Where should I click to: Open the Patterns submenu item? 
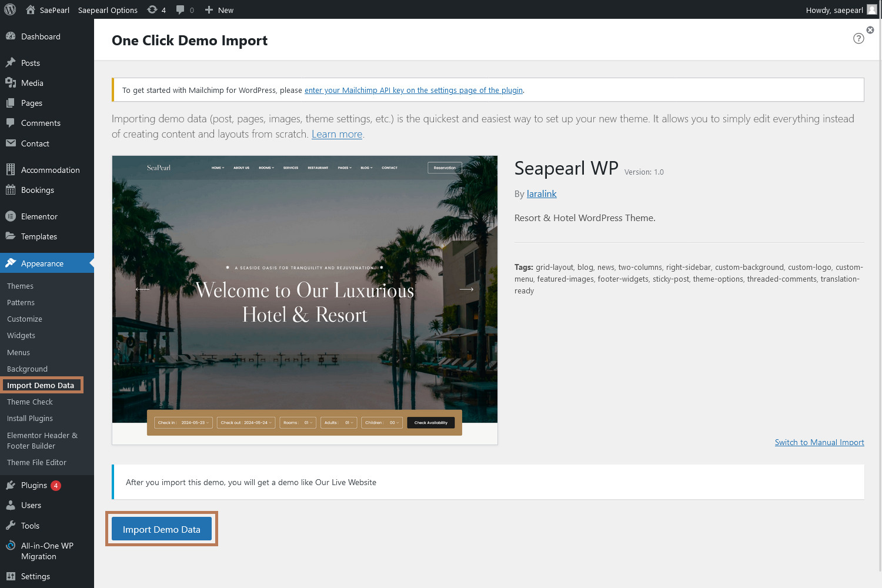click(x=21, y=302)
